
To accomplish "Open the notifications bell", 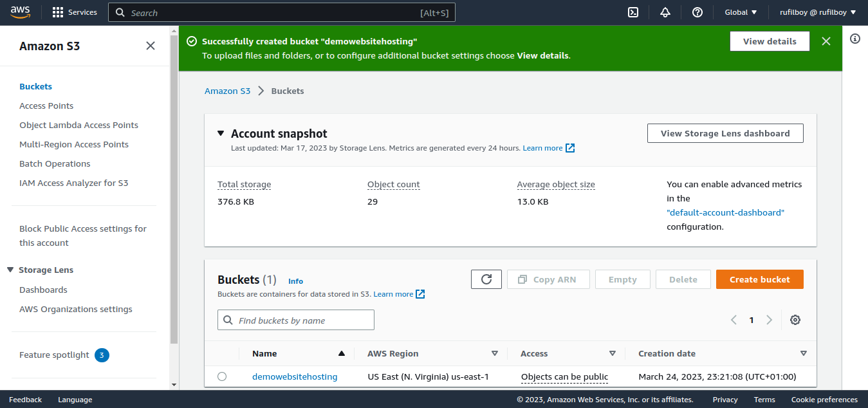I will coord(665,12).
